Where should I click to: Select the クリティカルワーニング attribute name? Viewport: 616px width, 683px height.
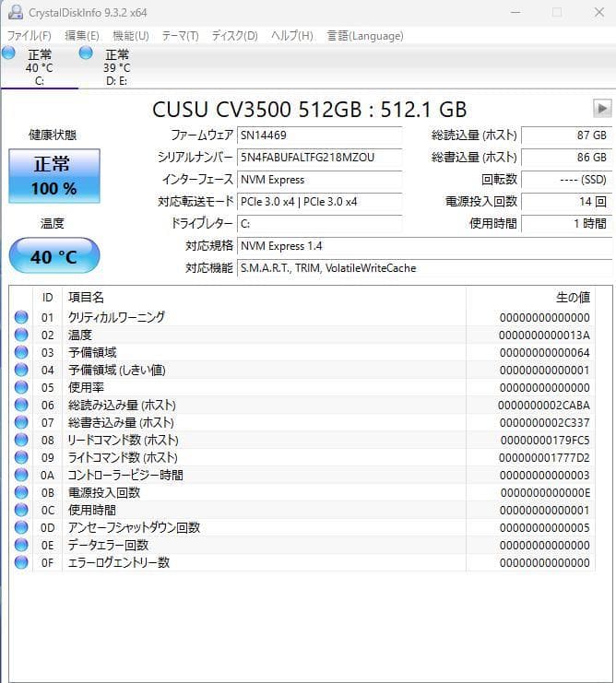pos(117,317)
